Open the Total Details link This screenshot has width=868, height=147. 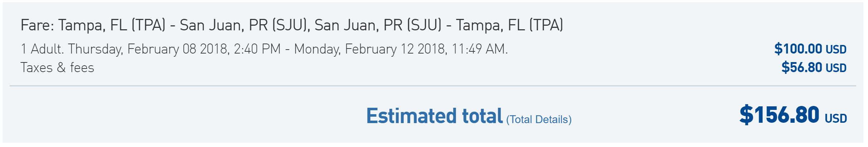pyautogui.click(x=539, y=120)
